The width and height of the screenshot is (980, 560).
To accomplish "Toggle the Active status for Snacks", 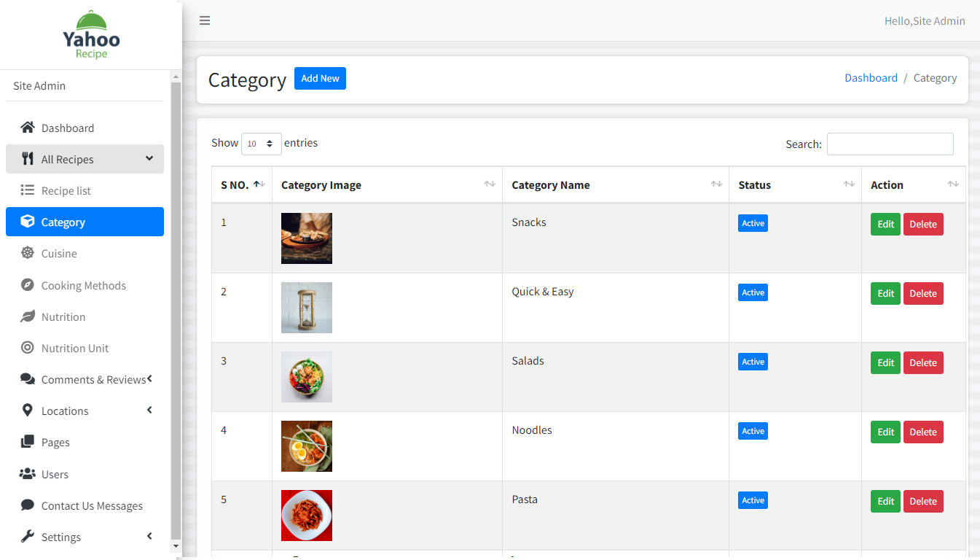I will (753, 223).
